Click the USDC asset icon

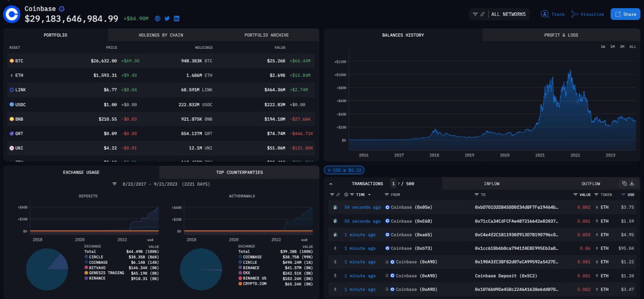(x=12, y=104)
